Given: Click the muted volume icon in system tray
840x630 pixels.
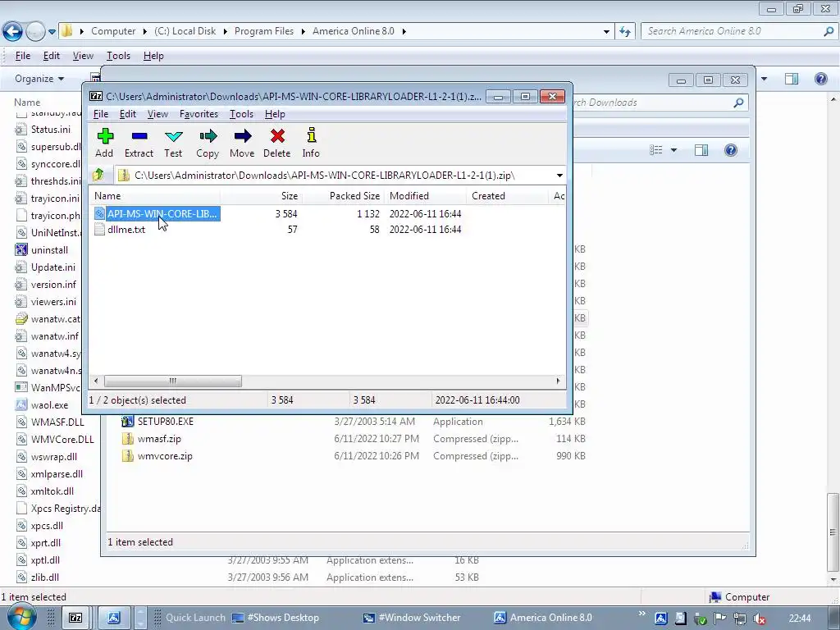Looking at the screenshot, I should [x=759, y=619].
